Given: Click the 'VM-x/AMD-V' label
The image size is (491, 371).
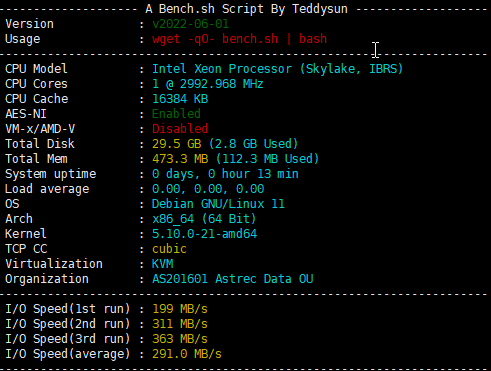Looking at the screenshot, I should point(40,129).
